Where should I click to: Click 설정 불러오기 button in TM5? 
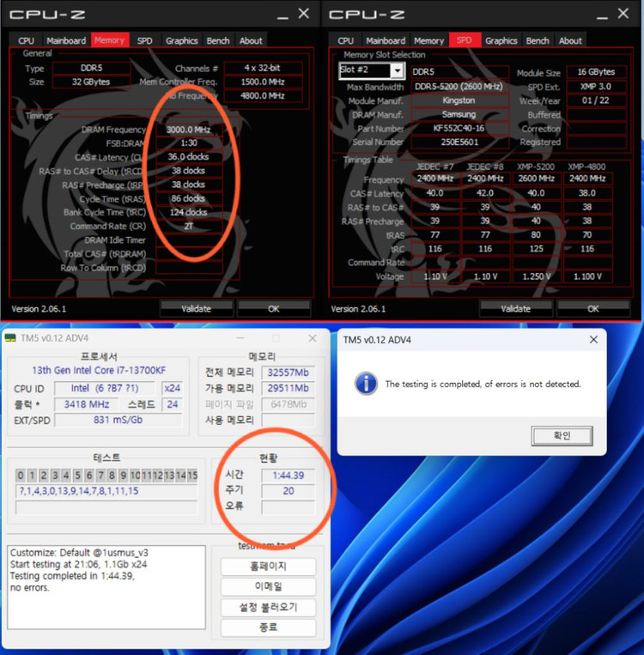tap(268, 607)
